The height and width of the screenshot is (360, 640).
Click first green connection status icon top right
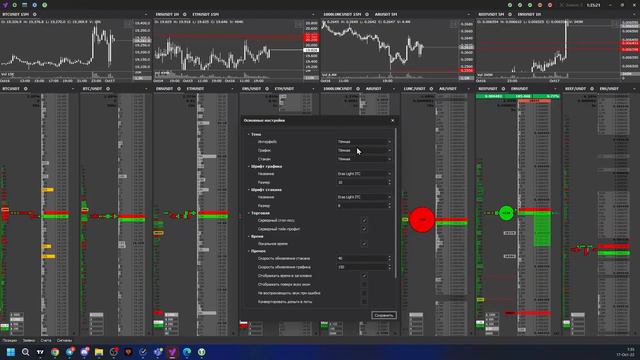point(510,5)
